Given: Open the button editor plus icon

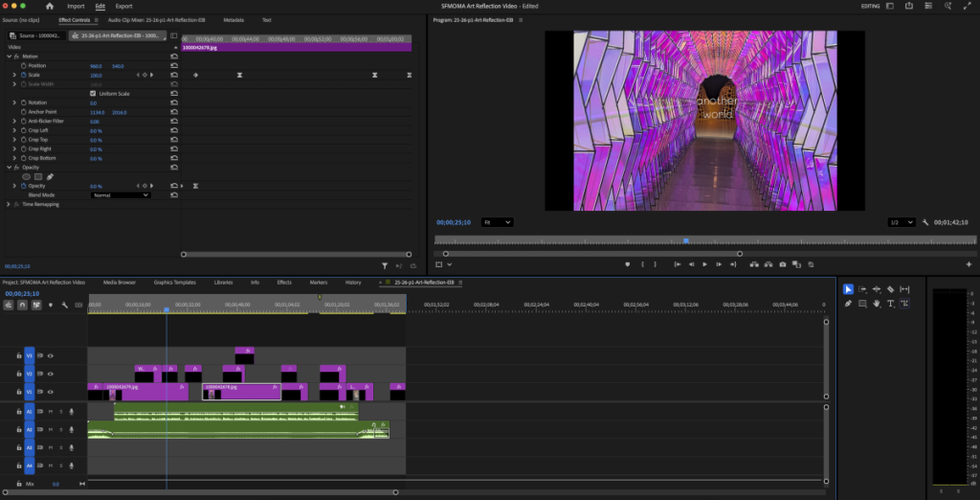Looking at the screenshot, I should point(969,264).
